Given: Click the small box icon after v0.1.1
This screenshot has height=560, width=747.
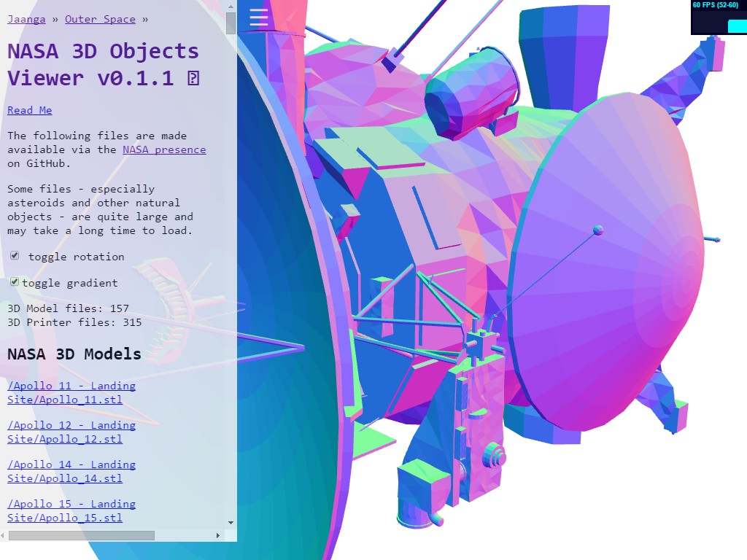Looking at the screenshot, I should click(x=193, y=78).
